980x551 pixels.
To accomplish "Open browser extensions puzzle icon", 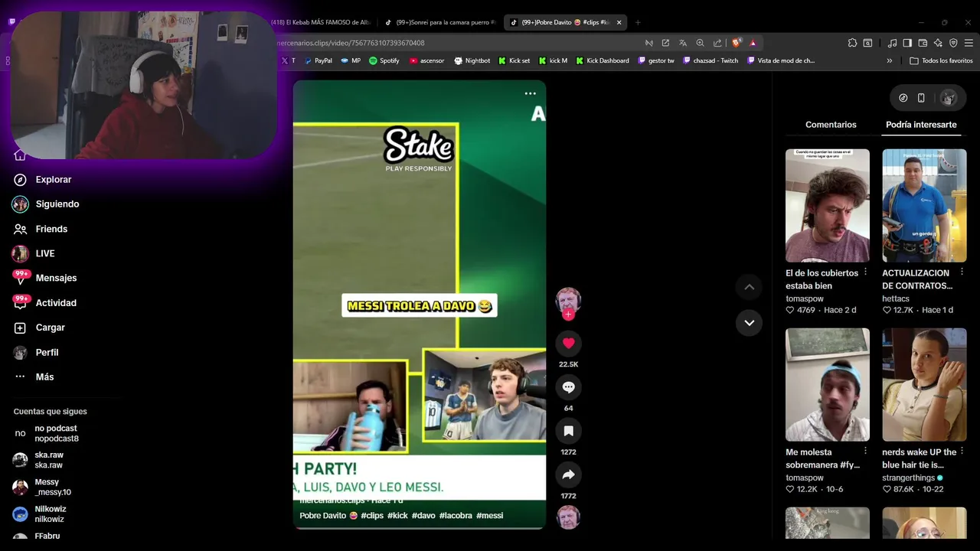I will point(852,43).
